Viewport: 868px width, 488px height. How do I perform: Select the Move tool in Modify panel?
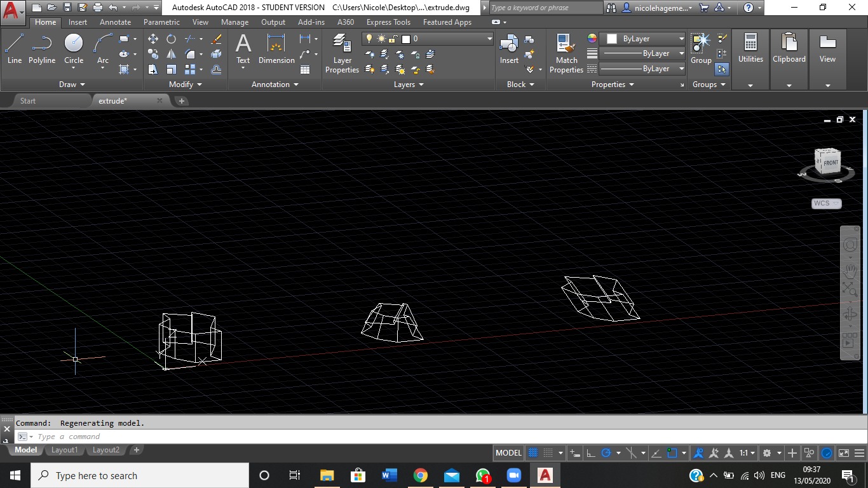click(x=153, y=38)
